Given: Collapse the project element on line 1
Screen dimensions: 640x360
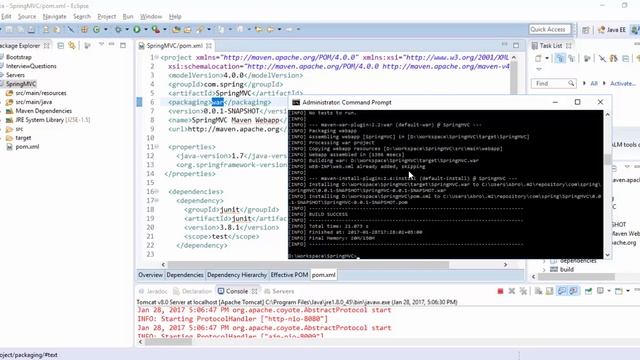Looking at the screenshot, I should point(157,58).
